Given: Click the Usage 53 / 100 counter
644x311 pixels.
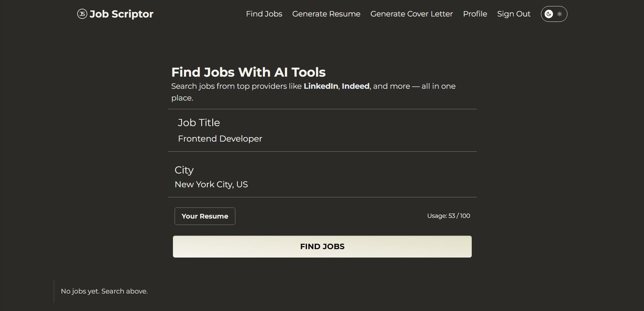Looking at the screenshot, I should point(448,216).
